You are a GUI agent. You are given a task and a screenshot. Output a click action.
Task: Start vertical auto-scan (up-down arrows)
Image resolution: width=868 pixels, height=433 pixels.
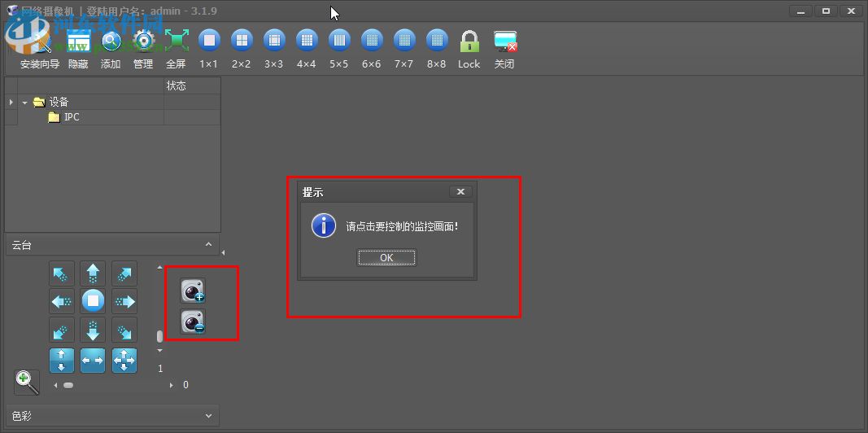point(62,360)
